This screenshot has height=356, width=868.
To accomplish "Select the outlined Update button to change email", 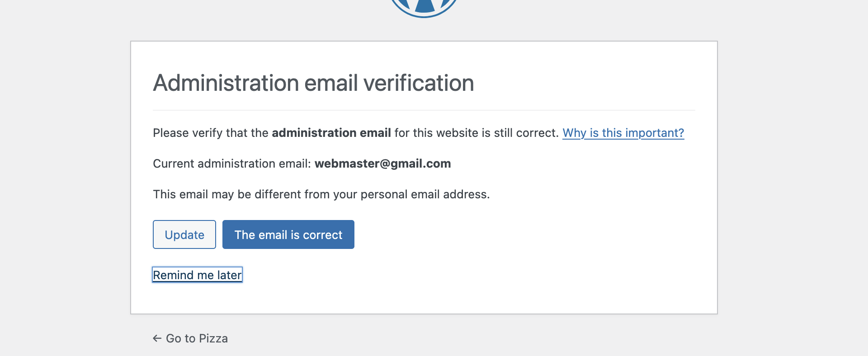I will [184, 234].
